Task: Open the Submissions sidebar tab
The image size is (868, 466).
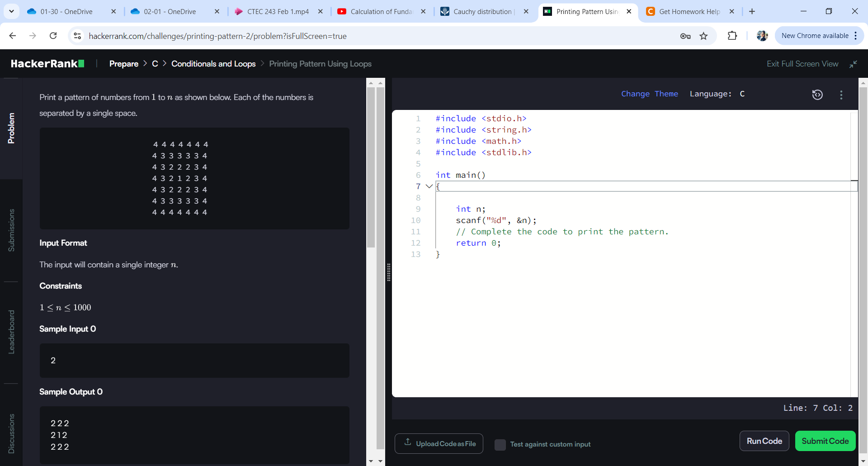Action: (x=11, y=230)
